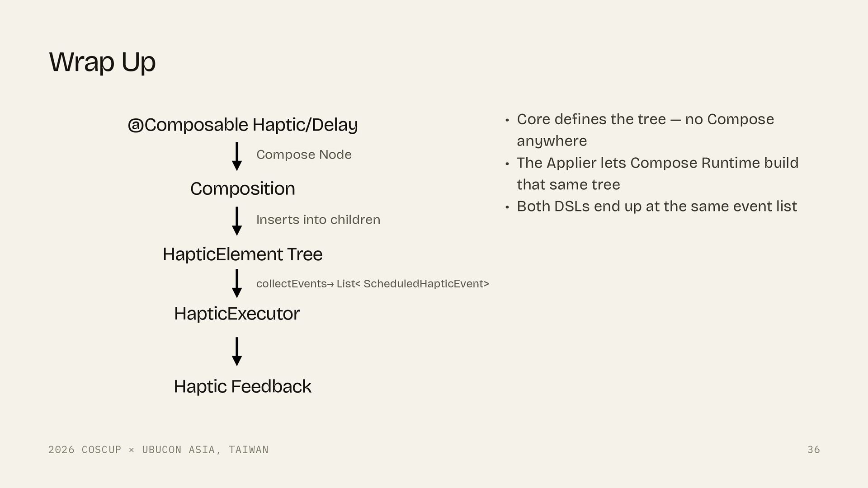Click the 2026 COSCUP footer text

click(x=158, y=450)
